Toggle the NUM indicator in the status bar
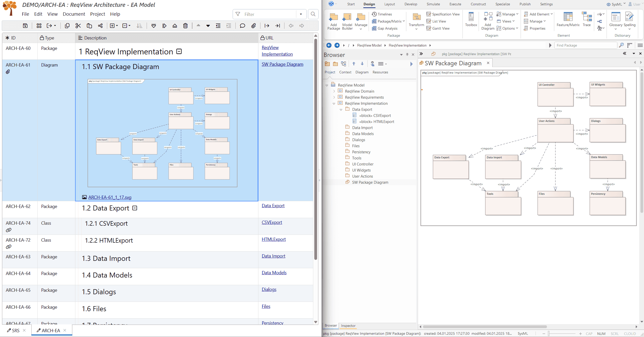Screen dimensions: 644x337 pos(601,333)
